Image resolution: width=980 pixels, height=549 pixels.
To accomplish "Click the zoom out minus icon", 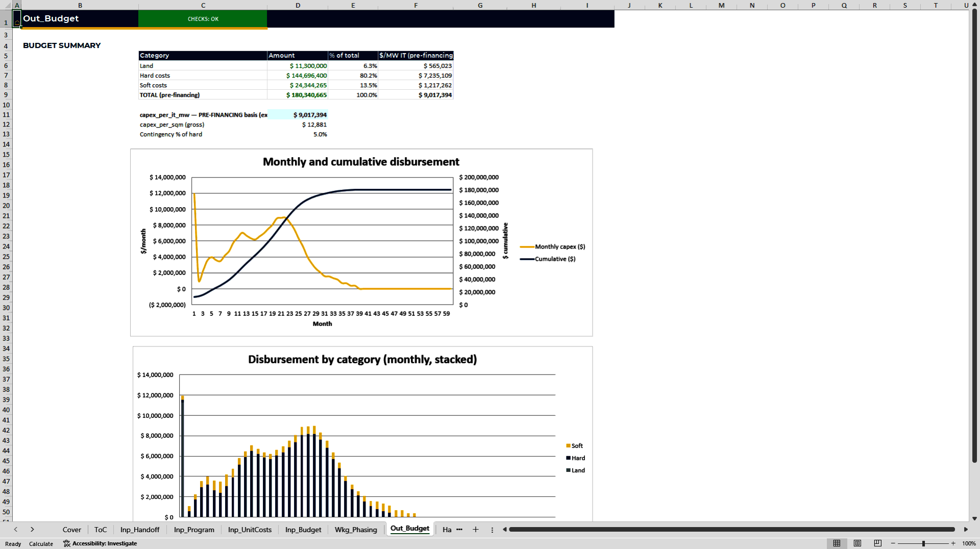I will click(x=893, y=543).
